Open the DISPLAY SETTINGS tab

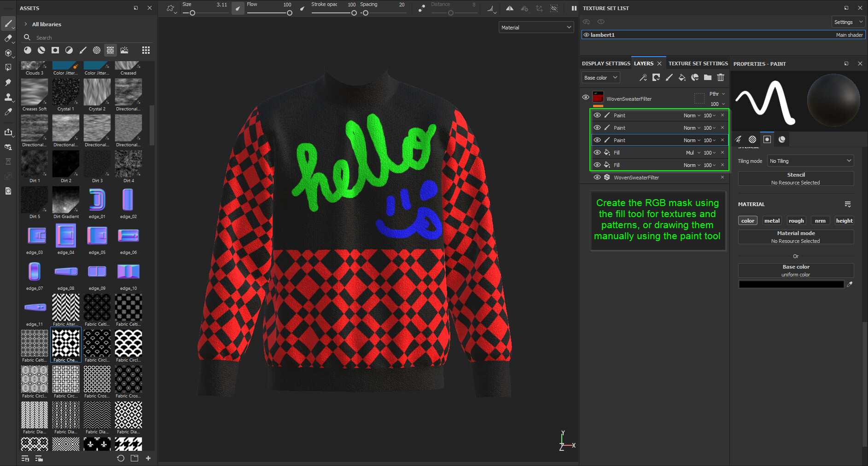(x=606, y=63)
